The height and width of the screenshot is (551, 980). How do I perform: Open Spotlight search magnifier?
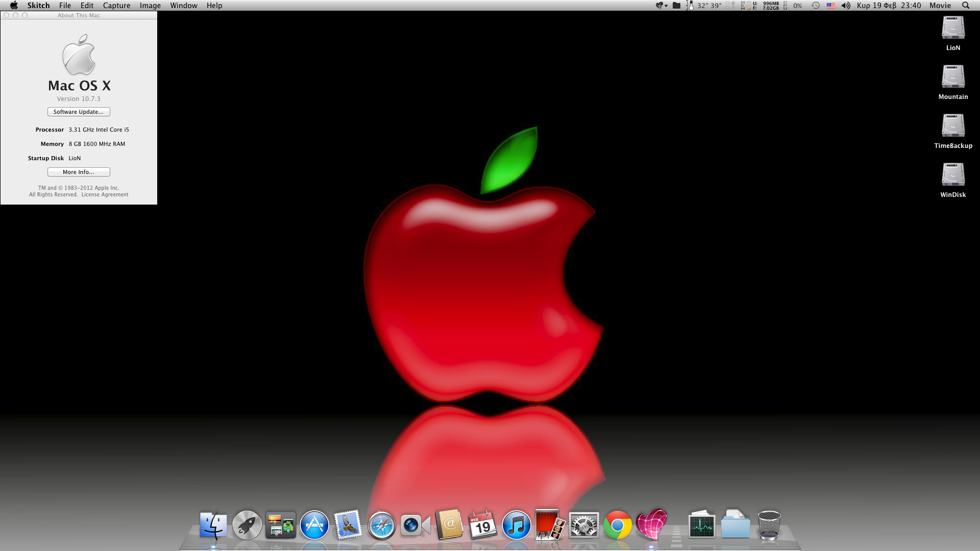click(965, 6)
